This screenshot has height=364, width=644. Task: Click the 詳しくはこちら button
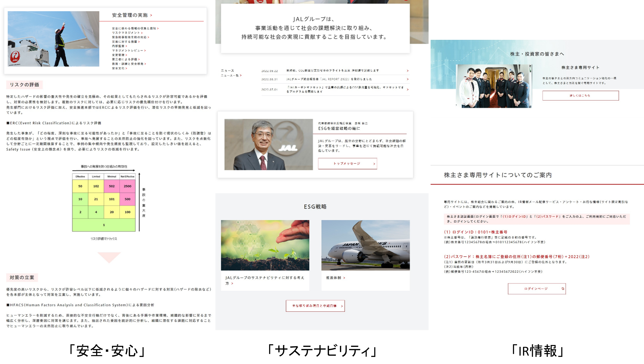pyautogui.click(x=580, y=96)
